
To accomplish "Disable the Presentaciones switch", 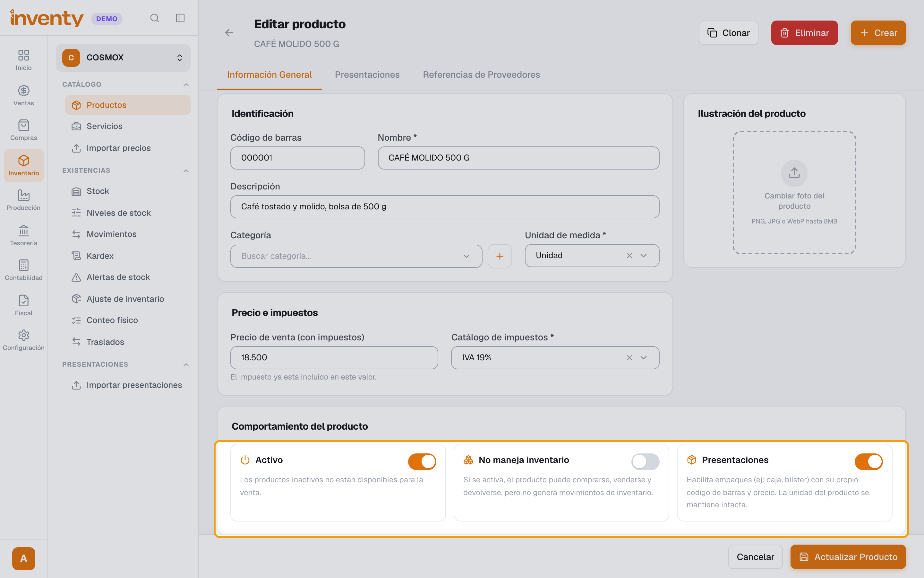I will point(868,461).
